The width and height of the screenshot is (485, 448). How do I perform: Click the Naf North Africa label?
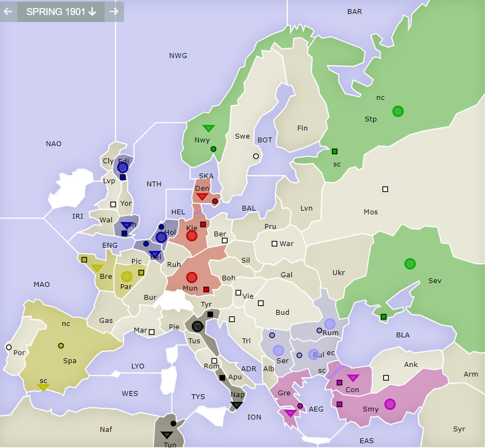tap(106, 429)
